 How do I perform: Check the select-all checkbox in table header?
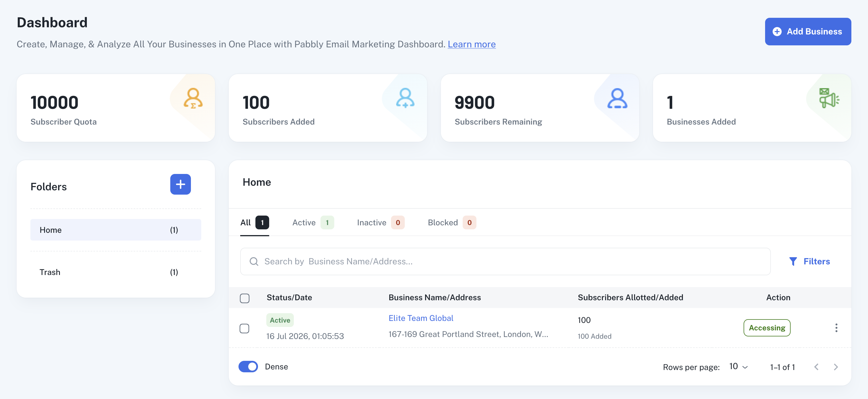point(245,298)
